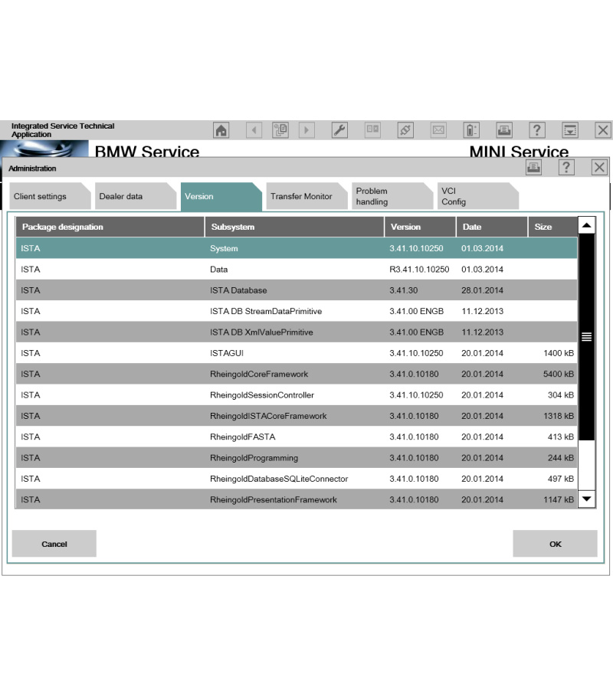Open the minimize-to-tray dropdown icon in toolbar
This screenshot has width=613, height=700.
point(570,130)
